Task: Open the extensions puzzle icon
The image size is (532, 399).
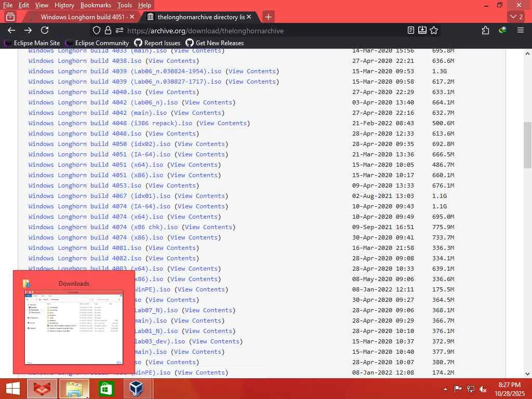Action: tap(486, 30)
